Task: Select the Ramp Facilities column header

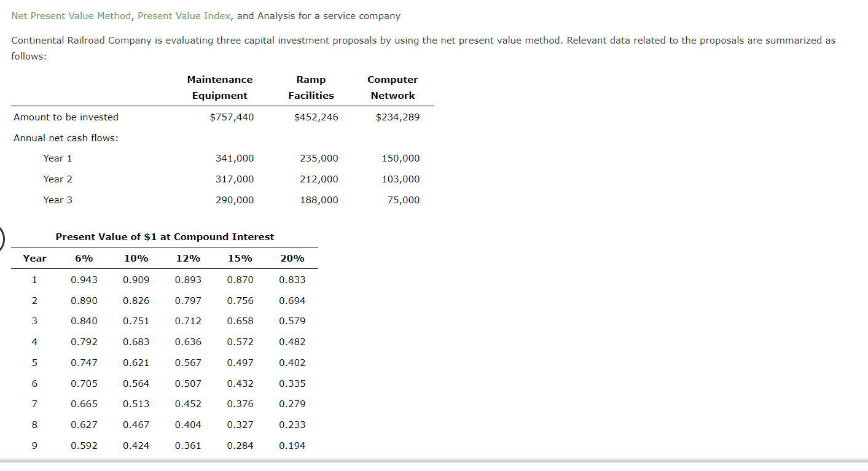Action: [x=311, y=88]
